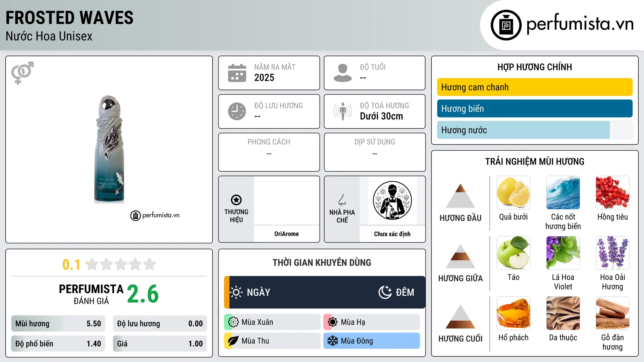
Task: Click the Hồng tiêu pink pepper image
Action: [613, 193]
